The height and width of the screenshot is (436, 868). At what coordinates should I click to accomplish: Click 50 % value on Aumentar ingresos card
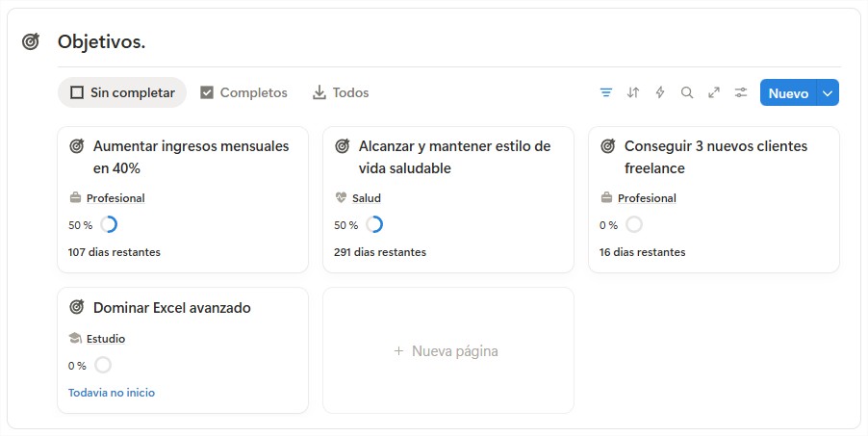80,225
